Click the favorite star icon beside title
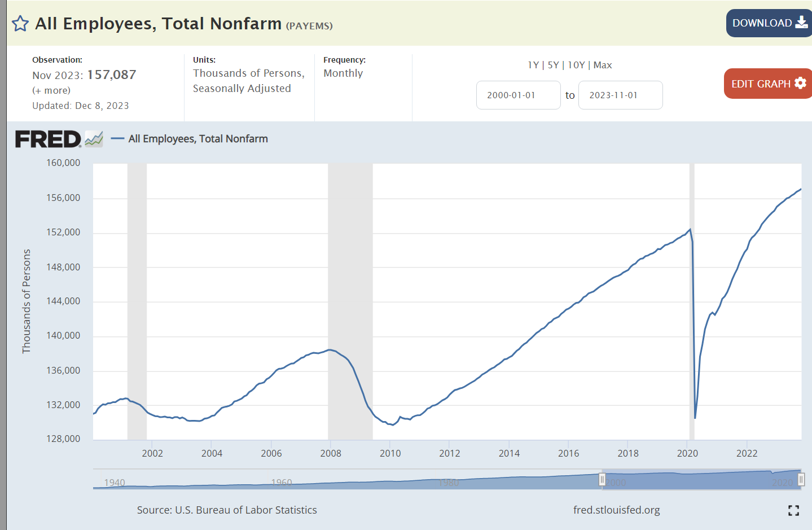The image size is (812, 530). point(20,24)
